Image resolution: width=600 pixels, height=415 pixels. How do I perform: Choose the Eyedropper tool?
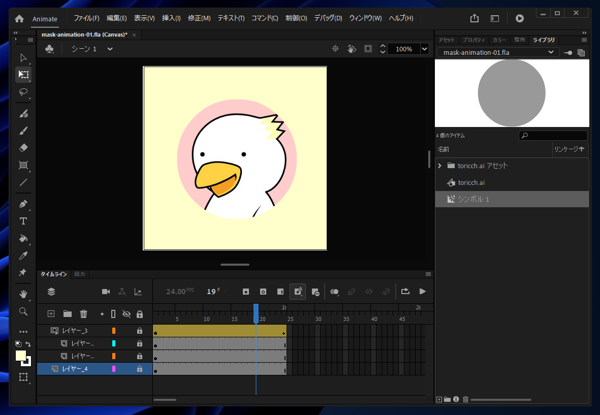click(x=23, y=255)
